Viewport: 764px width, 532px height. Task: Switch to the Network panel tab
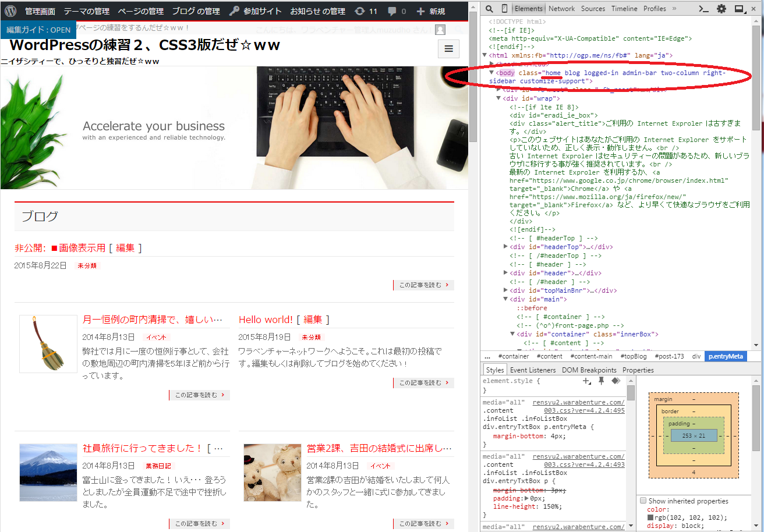[x=561, y=9]
